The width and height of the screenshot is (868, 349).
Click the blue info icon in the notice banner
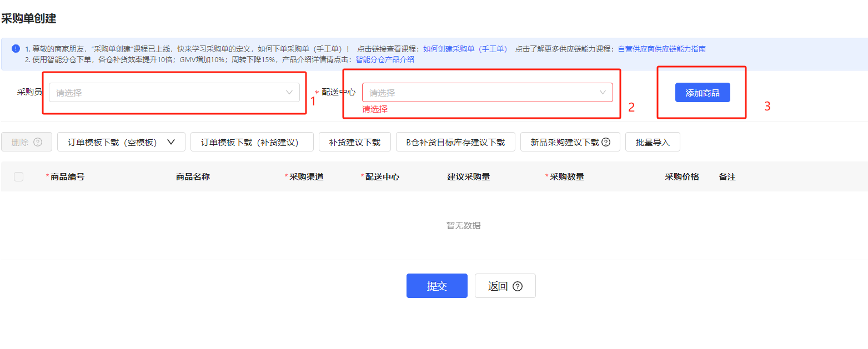pyautogui.click(x=16, y=48)
